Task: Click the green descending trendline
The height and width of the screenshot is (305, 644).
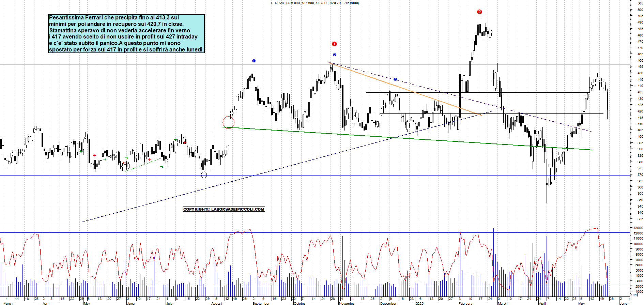Action: (407, 138)
